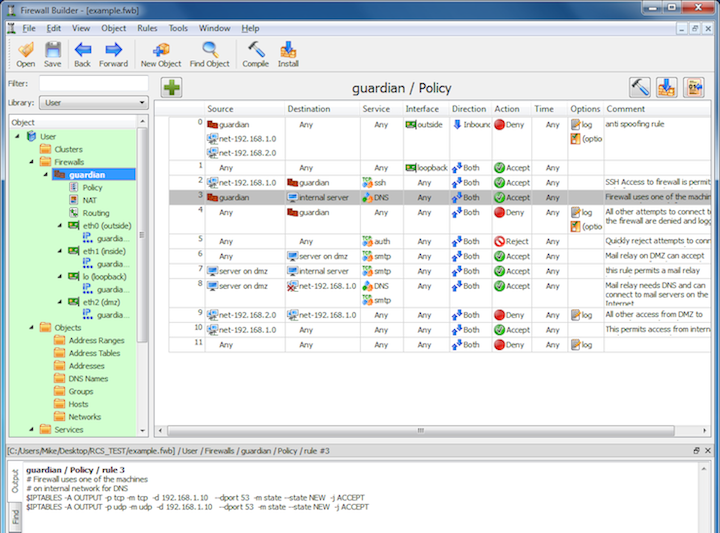
Task: Open Find Object magnifier tool
Action: (x=210, y=54)
